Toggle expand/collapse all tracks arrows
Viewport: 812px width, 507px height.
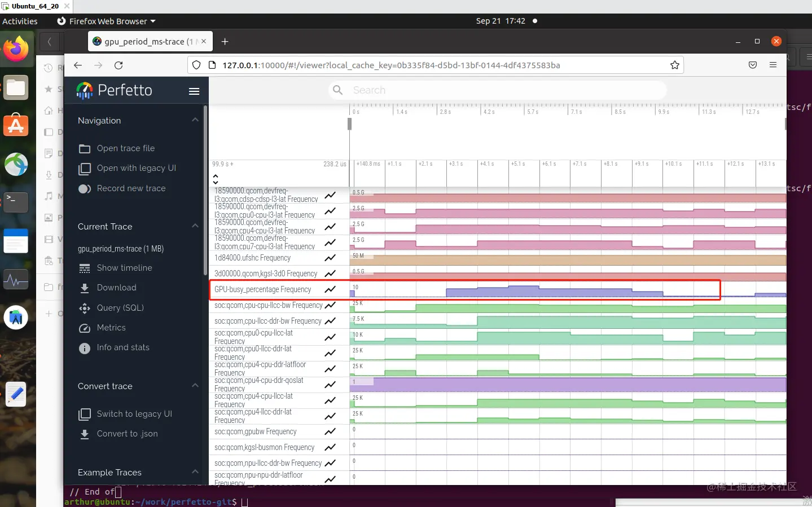[216, 179]
